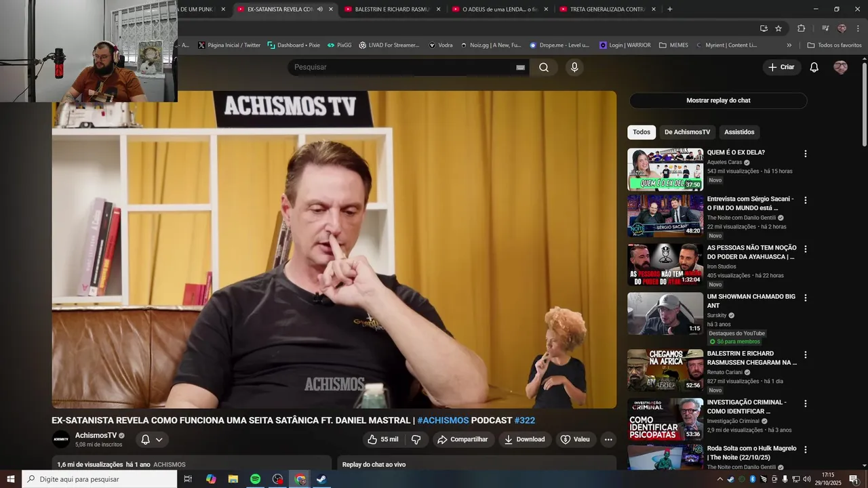Open Windows Start menu
The image size is (868, 488).
pyautogui.click(x=11, y=479)
